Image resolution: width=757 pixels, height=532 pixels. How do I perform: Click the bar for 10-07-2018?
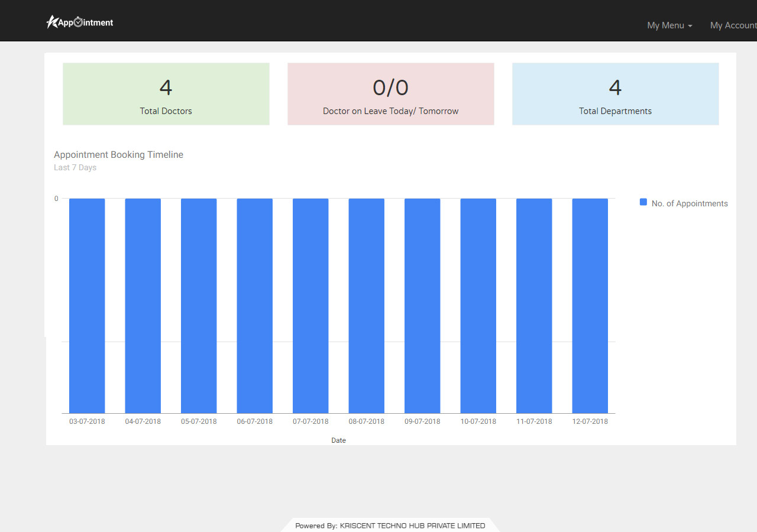(x=478, y=306)
